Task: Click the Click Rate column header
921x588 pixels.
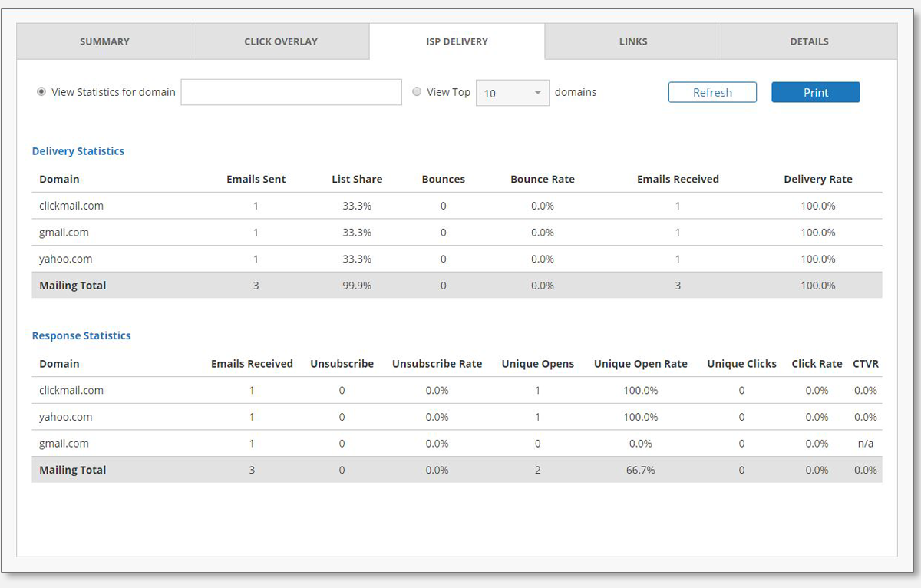Action: point(817,364)
